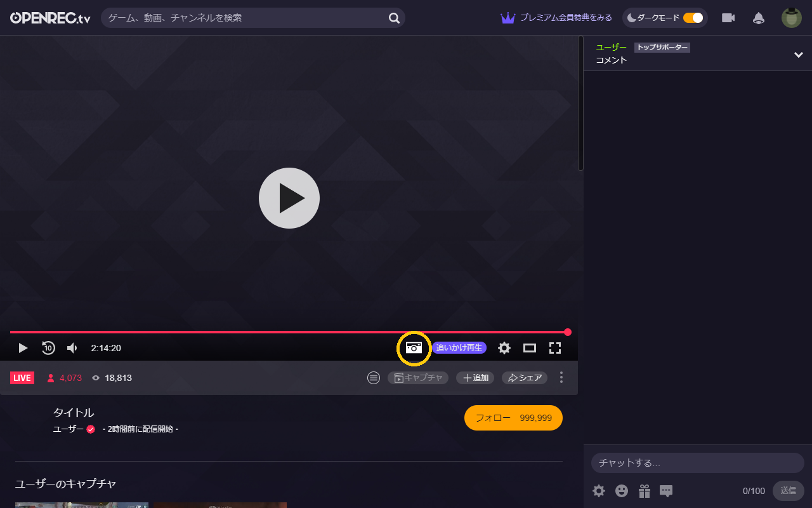Open the broadcast camera icon
Screen dimensions: 812x508
click(x=728, y=18)
